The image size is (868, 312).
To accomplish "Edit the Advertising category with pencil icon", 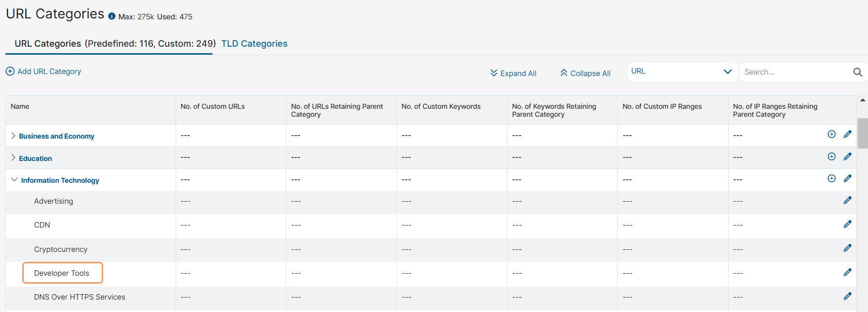I will tap(847, 200).
